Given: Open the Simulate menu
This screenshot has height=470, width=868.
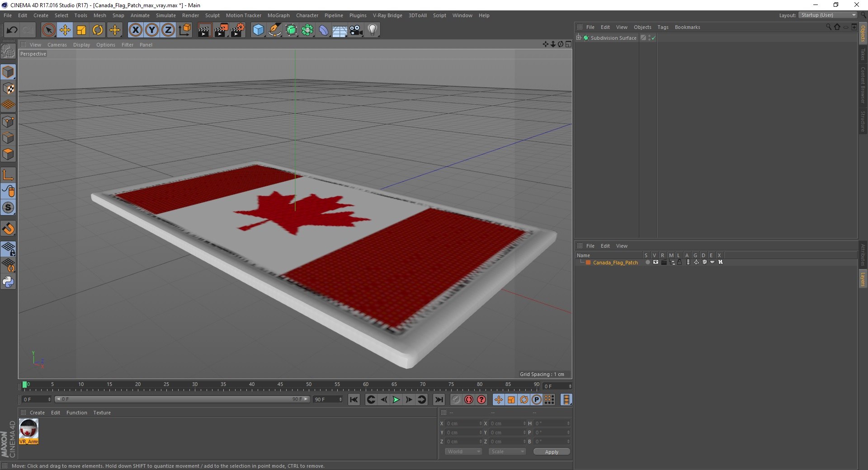Looking at the screenshot, I should [166, 15].
